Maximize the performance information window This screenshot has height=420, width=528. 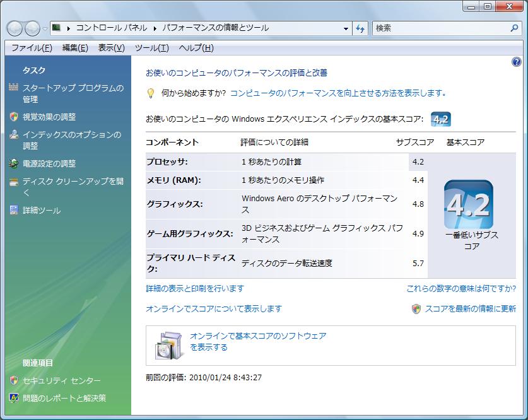[x=487, y=6]
